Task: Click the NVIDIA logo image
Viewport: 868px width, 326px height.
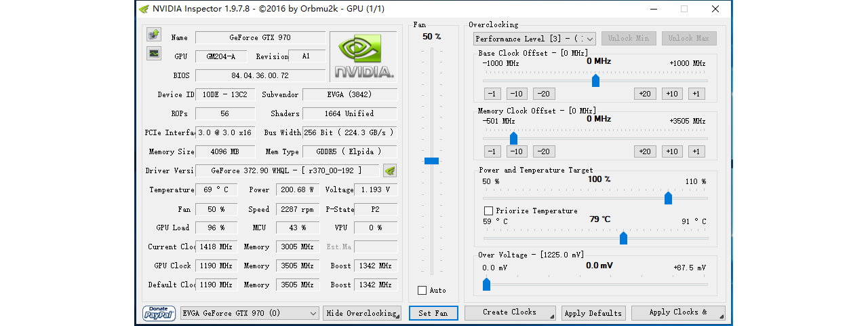Action: [364, 56]
